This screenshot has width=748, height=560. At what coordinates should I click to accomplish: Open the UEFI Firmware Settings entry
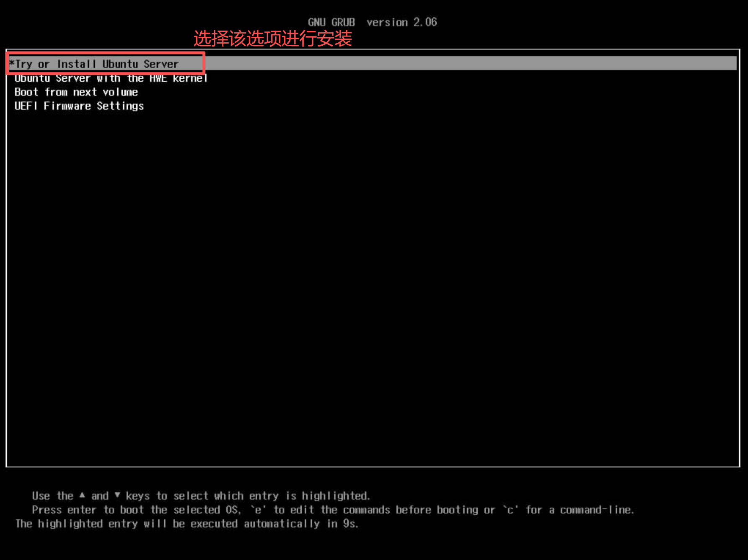[79, 106]
